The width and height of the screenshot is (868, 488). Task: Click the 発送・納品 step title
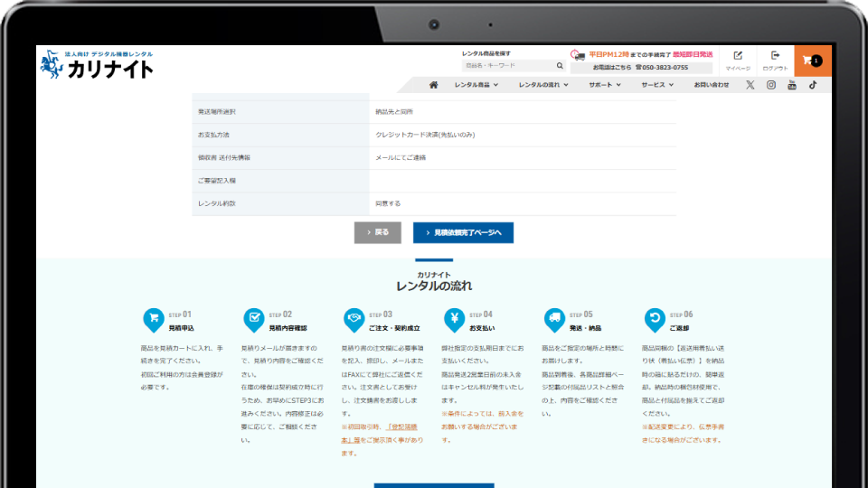pyautogui.click(x=585, y=329)
